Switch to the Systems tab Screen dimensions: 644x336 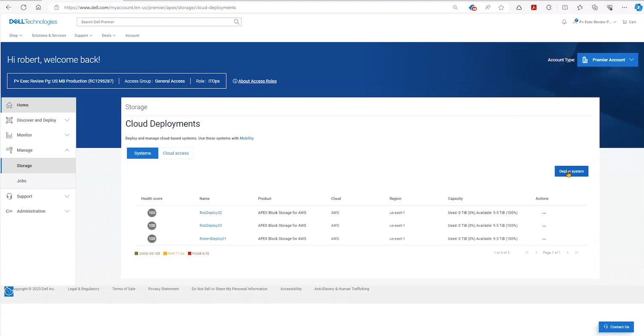tap(143, 153)
